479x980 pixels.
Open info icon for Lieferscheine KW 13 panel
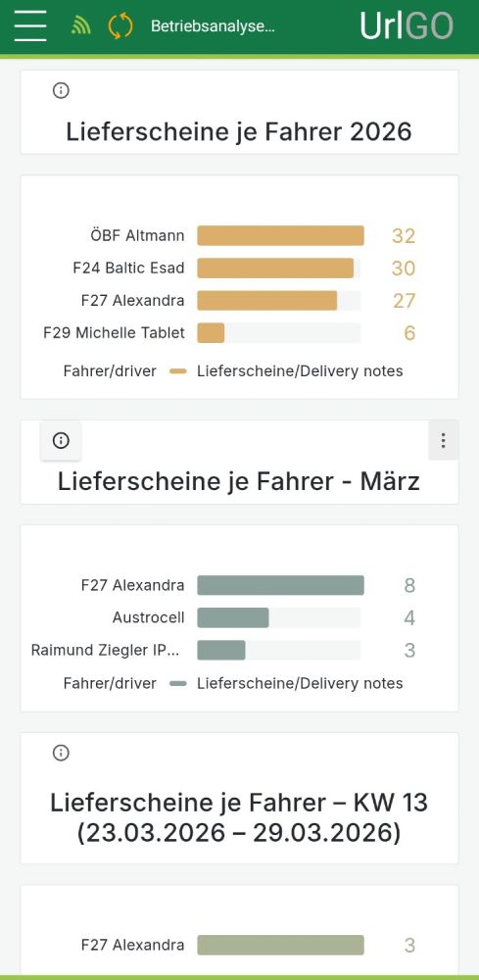[61, 753]
